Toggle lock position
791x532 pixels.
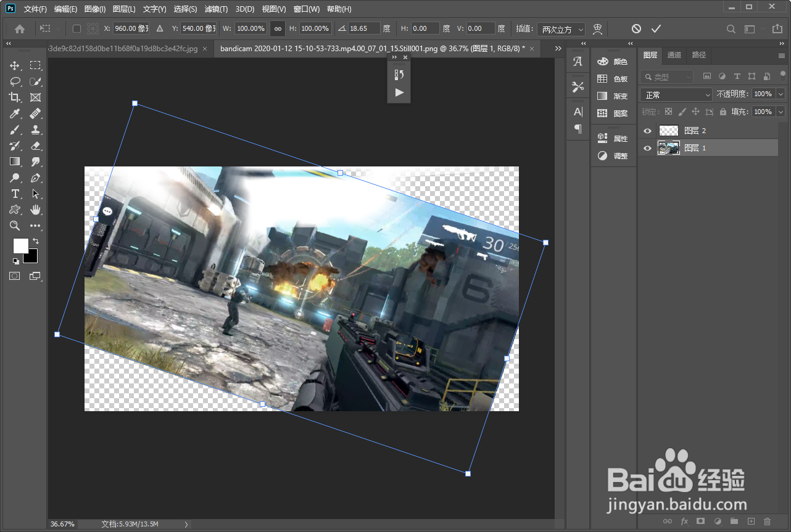click(695, 112)
